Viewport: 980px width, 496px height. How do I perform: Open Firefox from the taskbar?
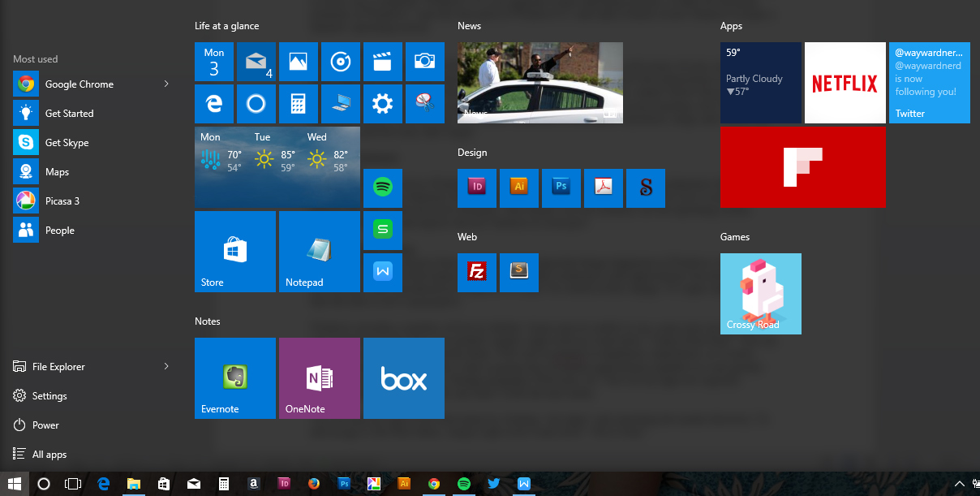tap(314, 484)
